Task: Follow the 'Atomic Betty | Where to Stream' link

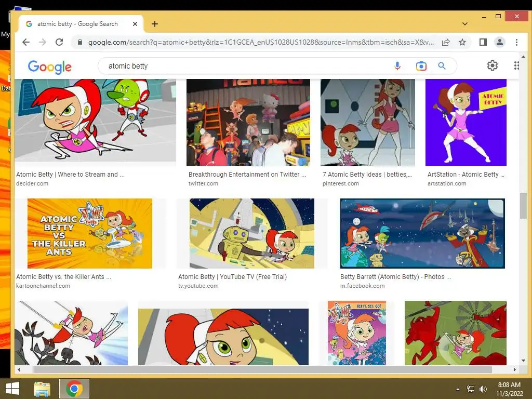Action: [70, 175]
